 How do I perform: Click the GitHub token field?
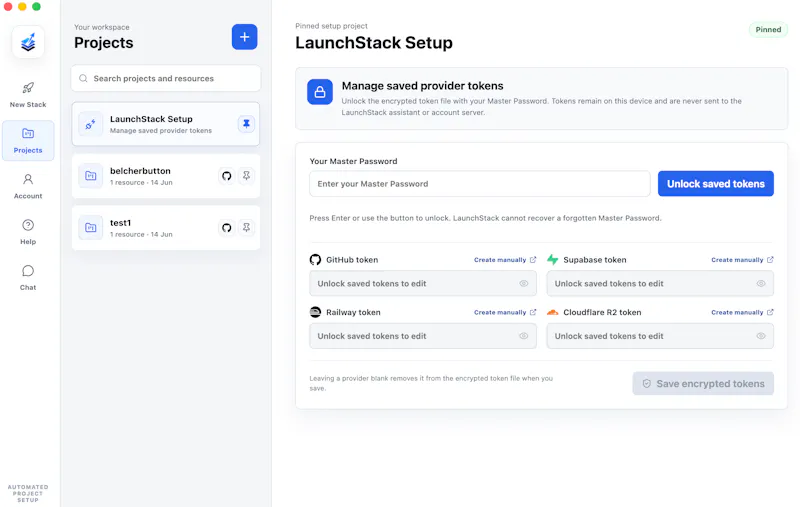pyautogui.click(x=423, y=284)
